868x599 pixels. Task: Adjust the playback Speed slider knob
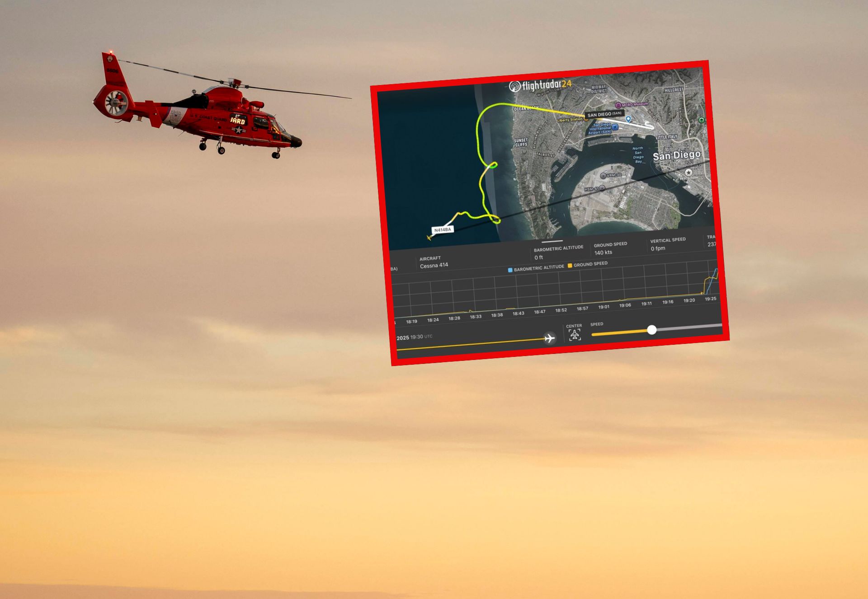point(651,330)
